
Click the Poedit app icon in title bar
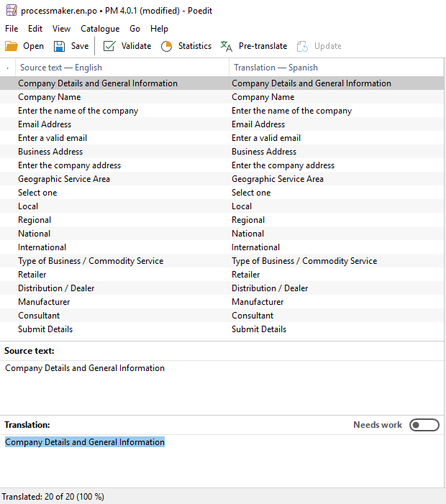point(11,11)
